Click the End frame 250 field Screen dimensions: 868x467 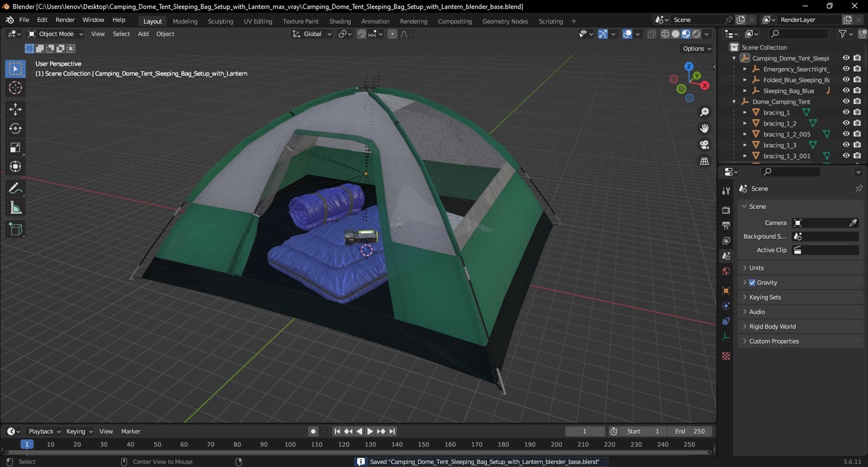[689, 431]
